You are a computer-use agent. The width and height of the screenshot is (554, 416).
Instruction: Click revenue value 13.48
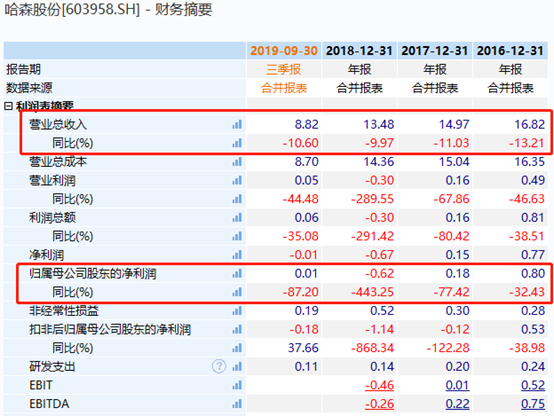pyautogui.click(x=379, y=124)
